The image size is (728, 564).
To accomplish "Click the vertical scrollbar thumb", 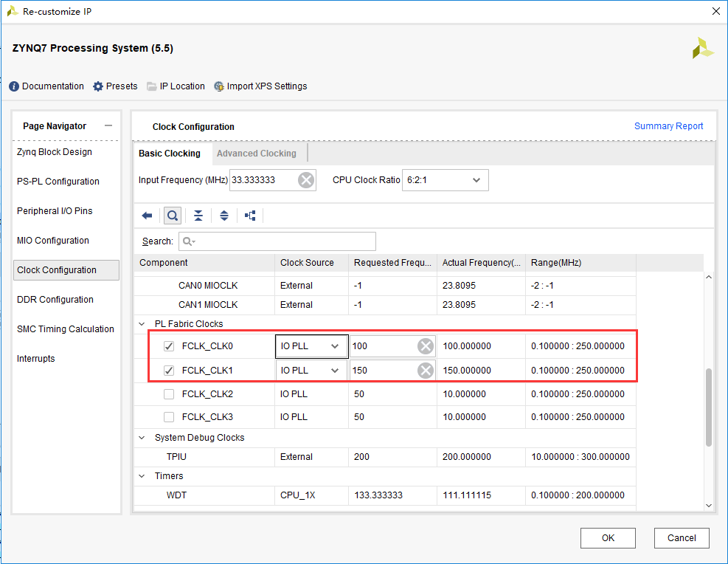I will pyautogui.click(x=709, y=407).
